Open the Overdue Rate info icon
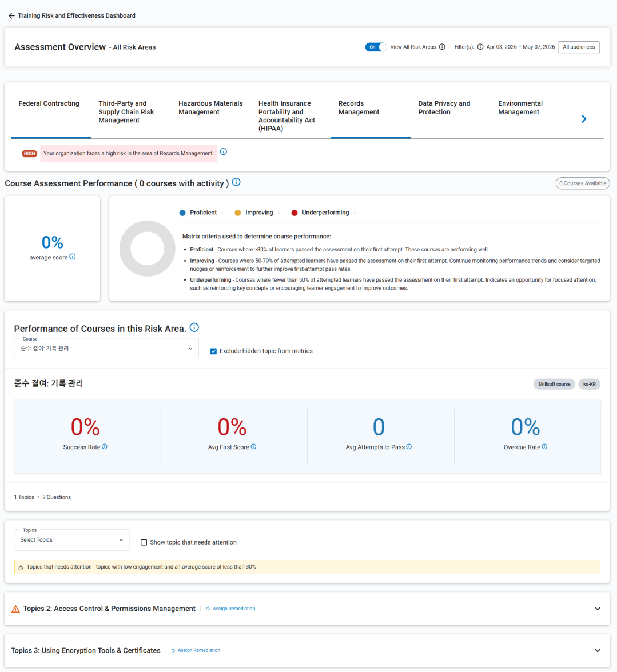Viewport: 617px width, 672px height. (544, 447)
